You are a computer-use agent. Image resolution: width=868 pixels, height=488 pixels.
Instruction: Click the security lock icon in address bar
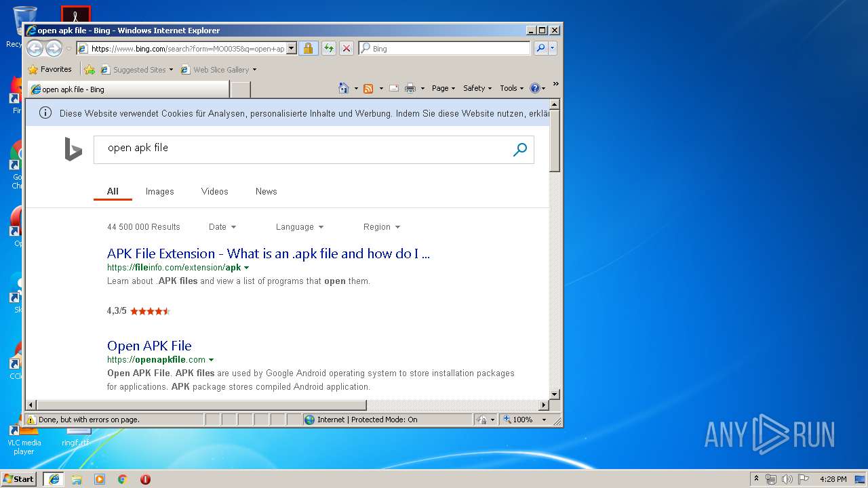pyautogui.click(x=308, y=48)
